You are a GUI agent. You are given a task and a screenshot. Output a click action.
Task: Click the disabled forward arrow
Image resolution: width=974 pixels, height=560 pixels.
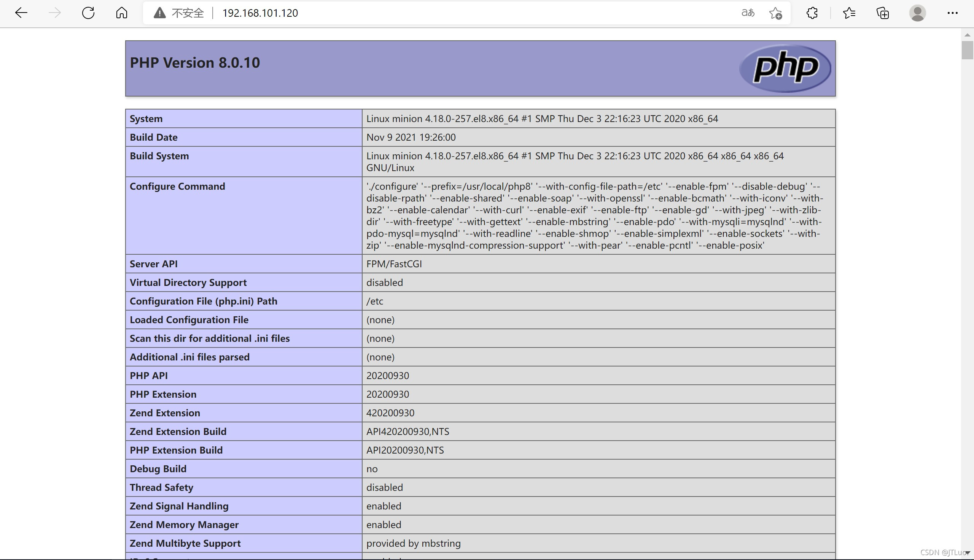click(x=55, y=13)
